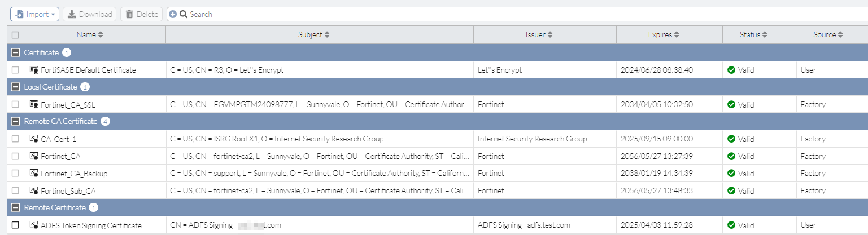This screenshot has width=868, height=235.
Task: Collapse the Local Certificate section
Action: [x=15, y=87]
